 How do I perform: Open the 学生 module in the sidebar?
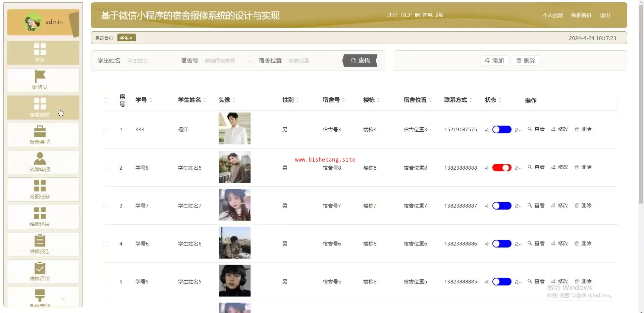point(43,53)
